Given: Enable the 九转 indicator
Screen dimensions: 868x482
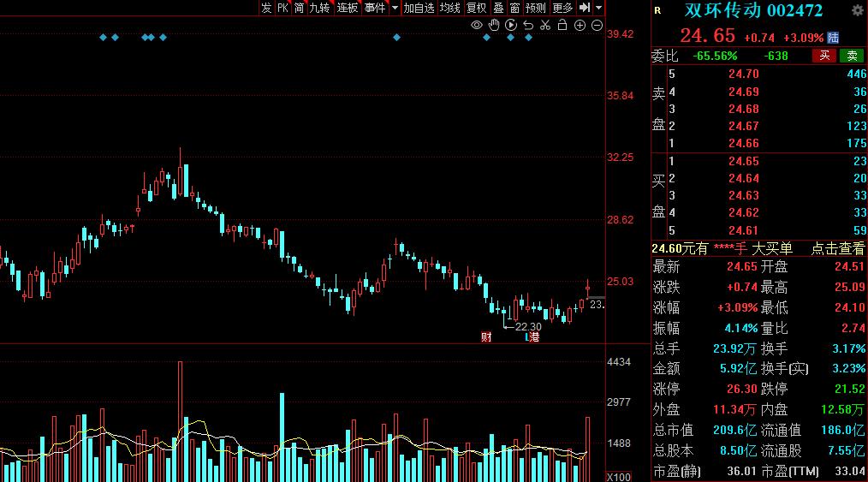Looking at the screenshot, I should (319, 8).
